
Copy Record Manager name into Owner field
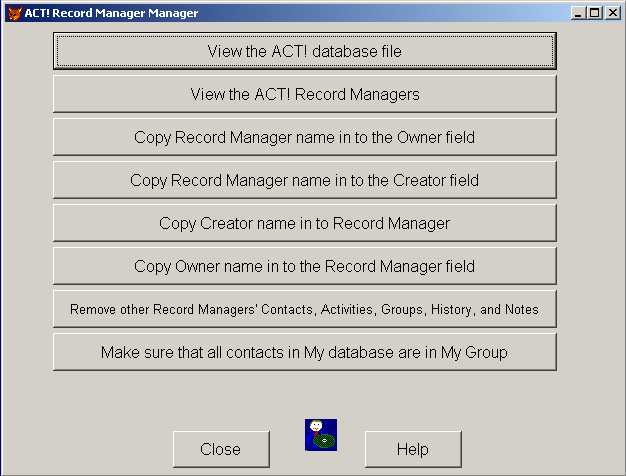305,137
